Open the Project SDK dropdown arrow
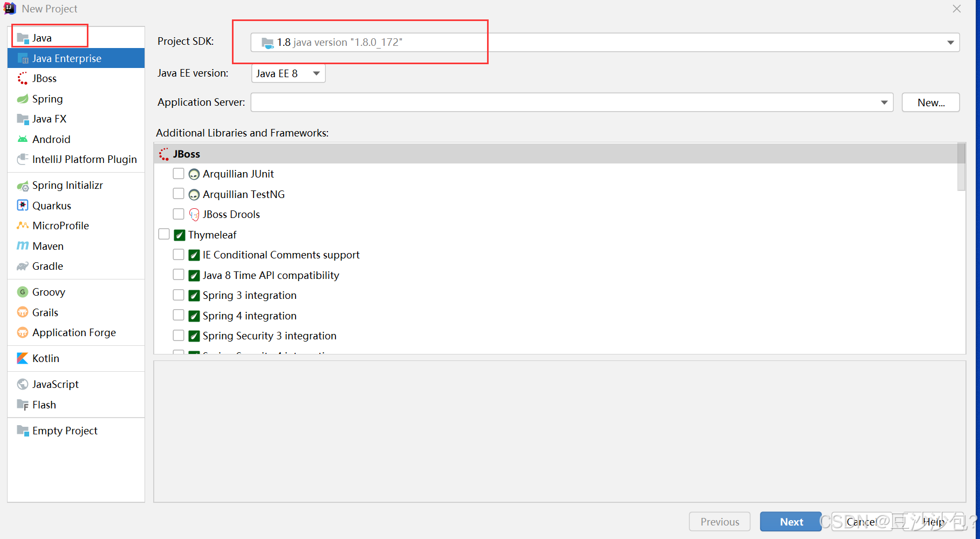Screen dimensions: 980x539 click(x=950, y=43)
